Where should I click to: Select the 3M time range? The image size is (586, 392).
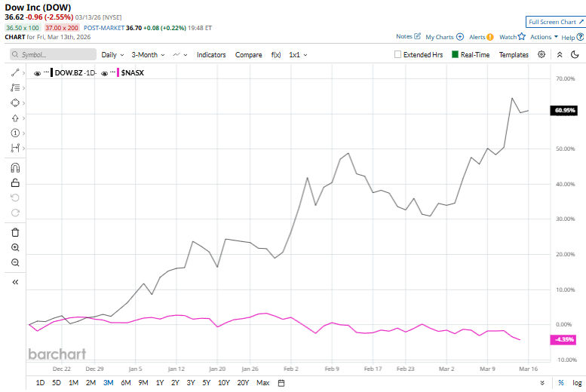tap(109, 383)
